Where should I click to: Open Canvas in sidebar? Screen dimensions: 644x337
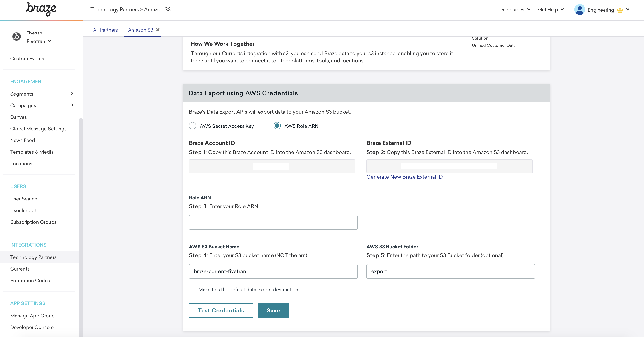click(x=18, y=117)
